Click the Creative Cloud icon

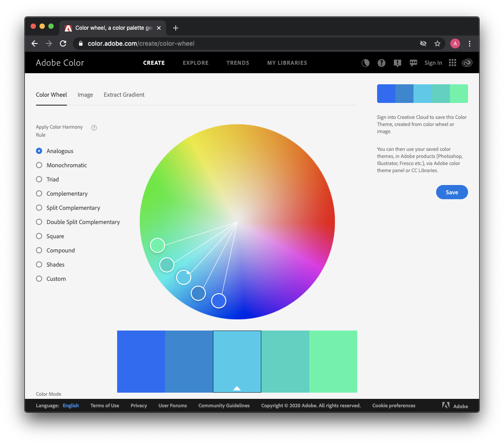(467, 63)
